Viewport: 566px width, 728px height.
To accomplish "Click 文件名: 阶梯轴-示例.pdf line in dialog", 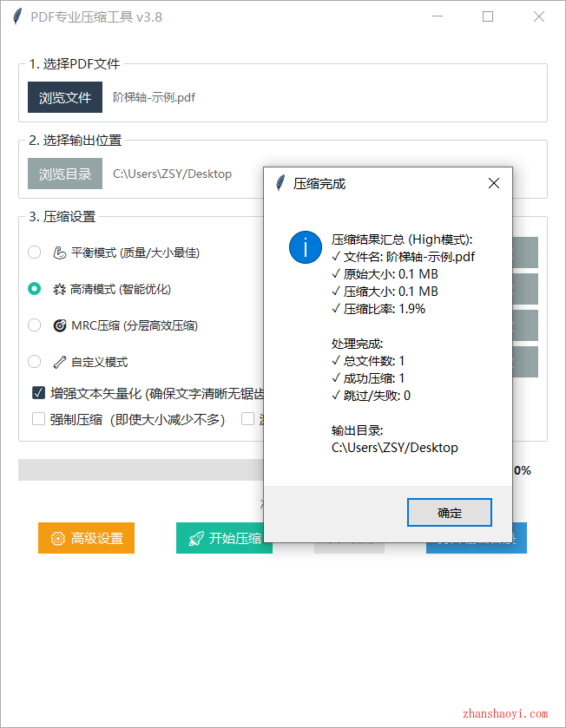I will (x=404, y=257).
